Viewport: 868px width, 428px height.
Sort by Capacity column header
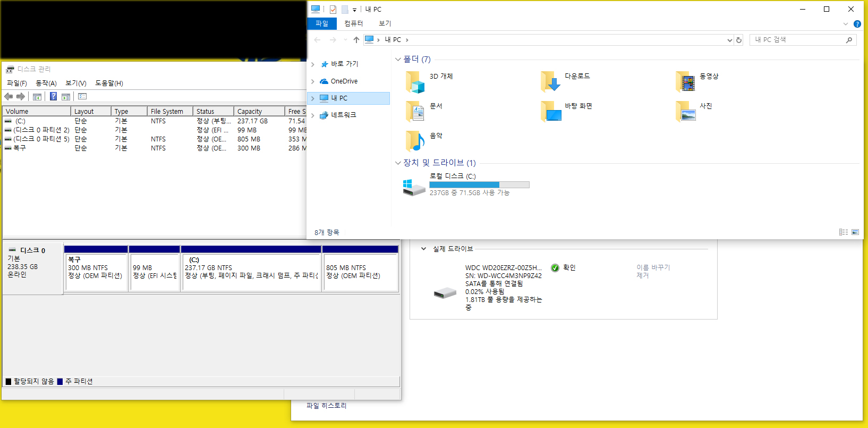pos(259,111)
